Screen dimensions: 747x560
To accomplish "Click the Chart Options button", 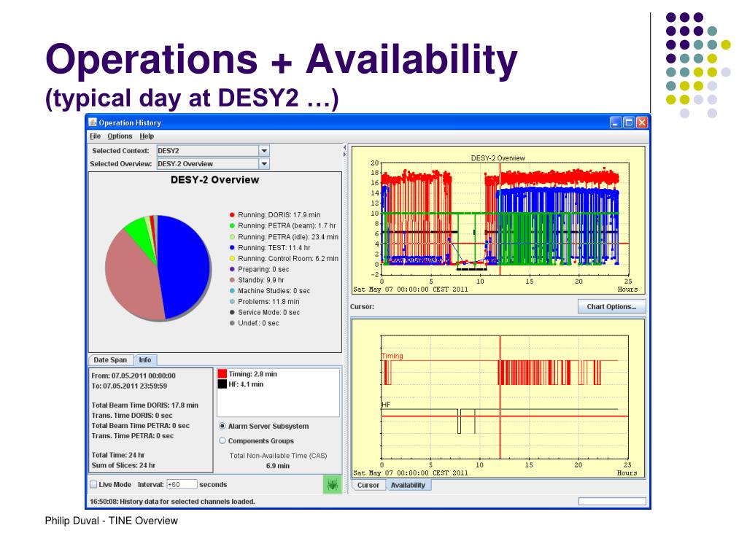I will point(612,306).
